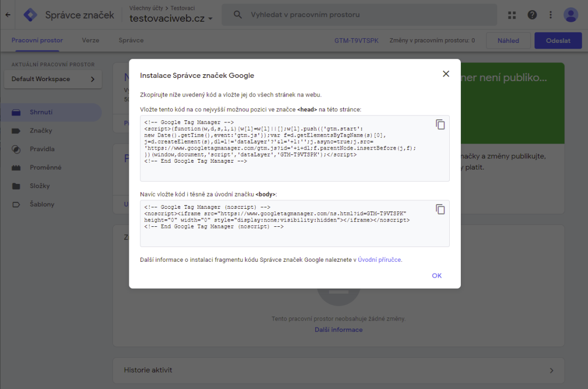Screen dimensions: 588x389
Task: Click the Náhled preview button
Action: pos(508,40)
